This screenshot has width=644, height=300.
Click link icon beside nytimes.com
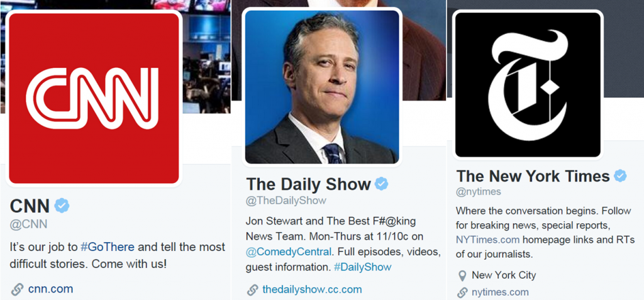(x=462, y=292)
